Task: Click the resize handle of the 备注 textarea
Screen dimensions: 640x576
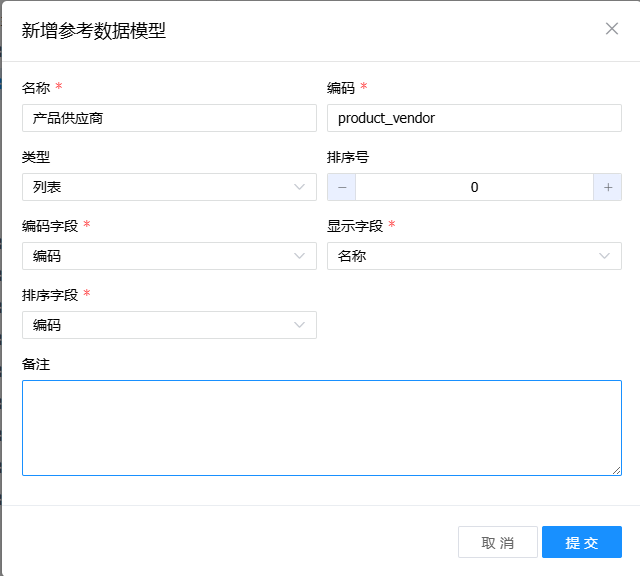Action: point(616,470)
